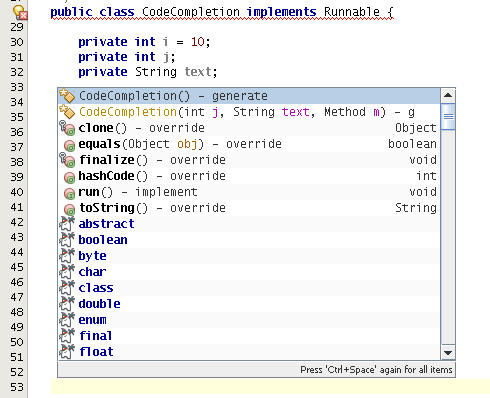This screenshot has width=490, height=398.
Task: Click generate icon beside CodeCompletion() constructor
Action: [x=67, y=96]
